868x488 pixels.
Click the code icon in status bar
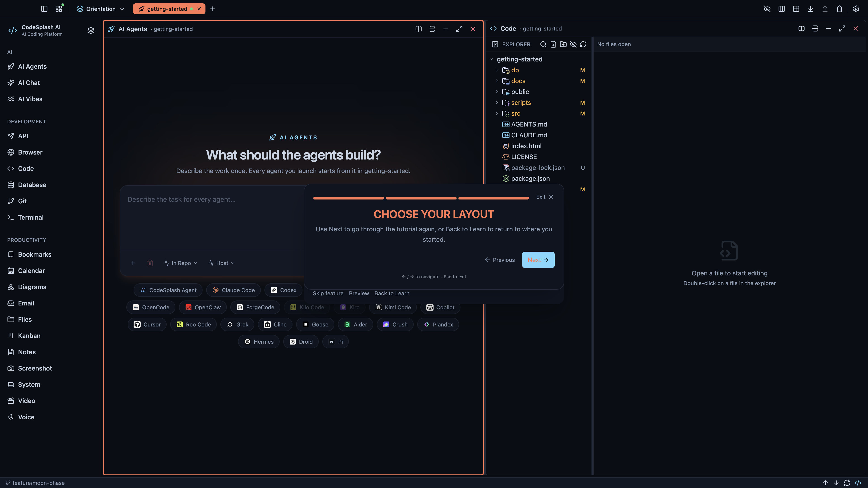click(x=858, y=483)
